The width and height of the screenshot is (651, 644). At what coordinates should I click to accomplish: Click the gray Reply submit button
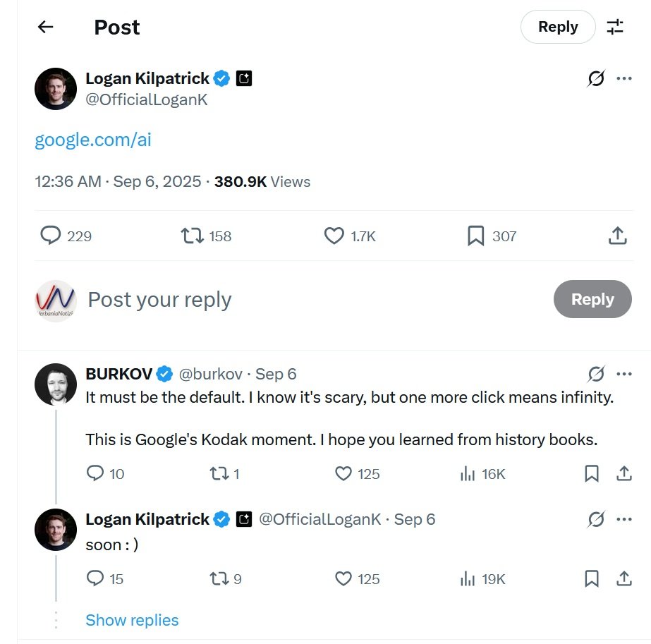coord(592,299)
